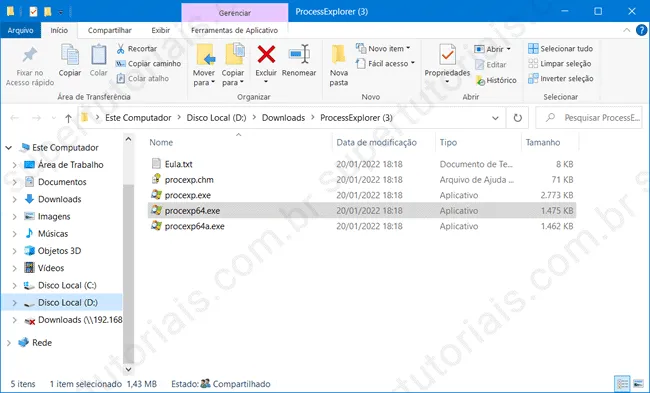Click Selecionar tudo
The image size is (650, 393).
pyautogui.click(x=560, y=49)
